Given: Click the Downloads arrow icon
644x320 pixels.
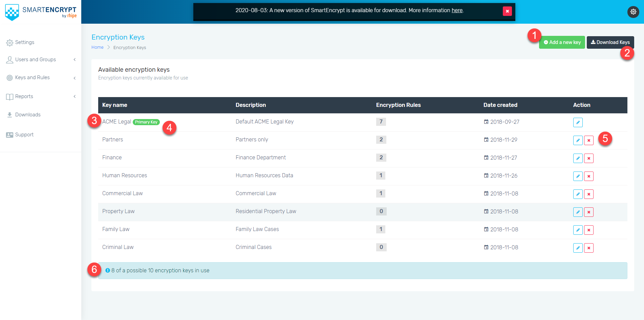Looking at the screenshot, I should 9,115.
